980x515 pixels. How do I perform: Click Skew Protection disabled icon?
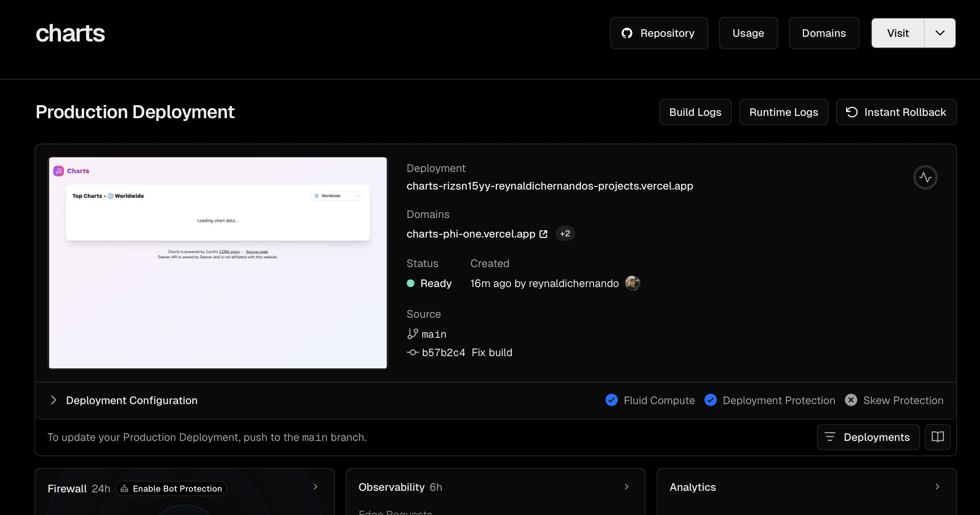851,400
